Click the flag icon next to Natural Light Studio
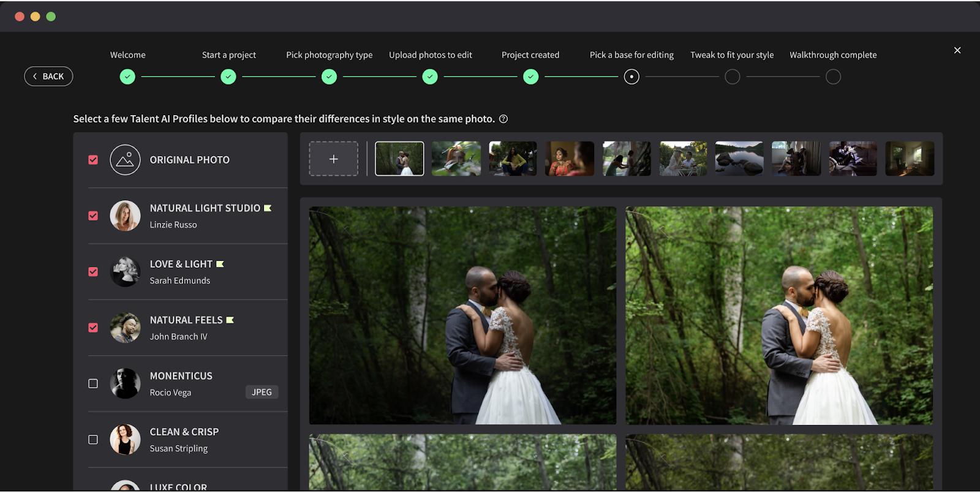The height and width of the screenshot is (493, 980). pyautogui.click(x=268, y=208)
